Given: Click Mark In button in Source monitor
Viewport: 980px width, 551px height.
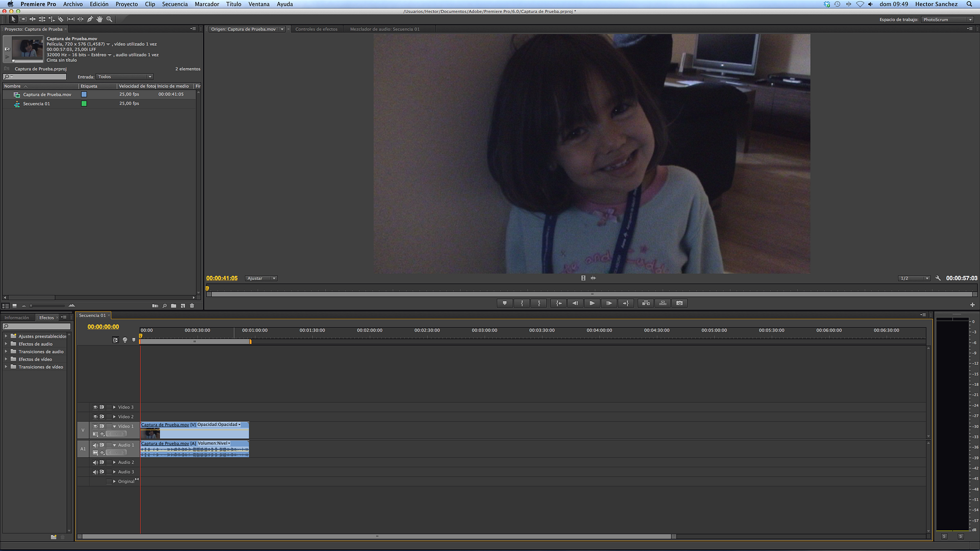Looking at the screenshot, I should 522,303.
